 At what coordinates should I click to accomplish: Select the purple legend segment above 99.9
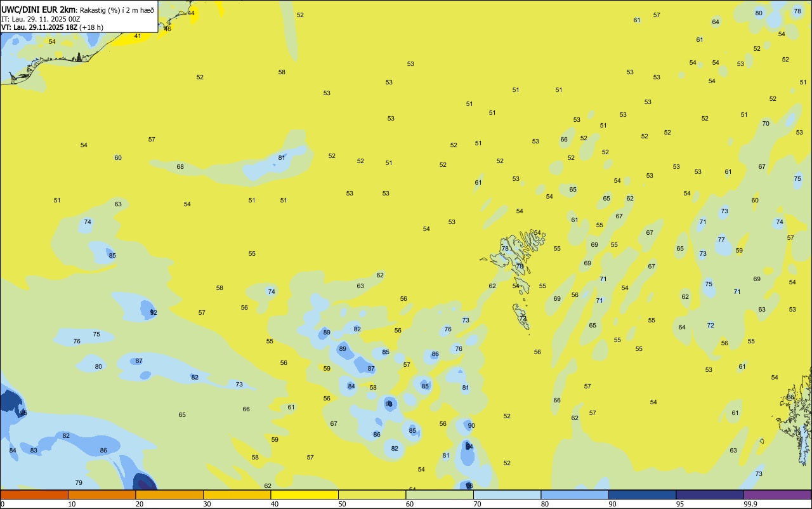coord(777,494)
